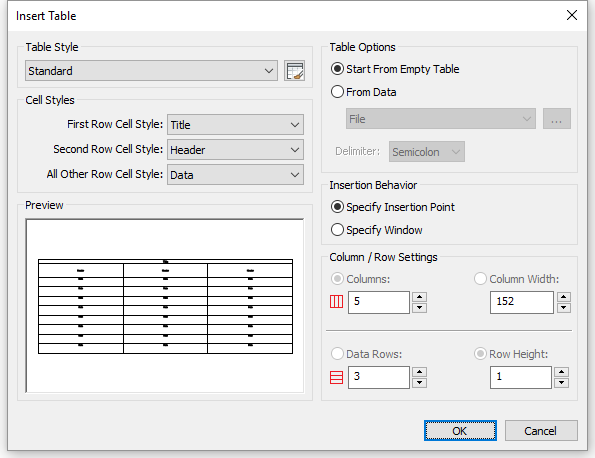Click the red columns icon
Screen dimensions: 595x458
[x=336, y=302]
